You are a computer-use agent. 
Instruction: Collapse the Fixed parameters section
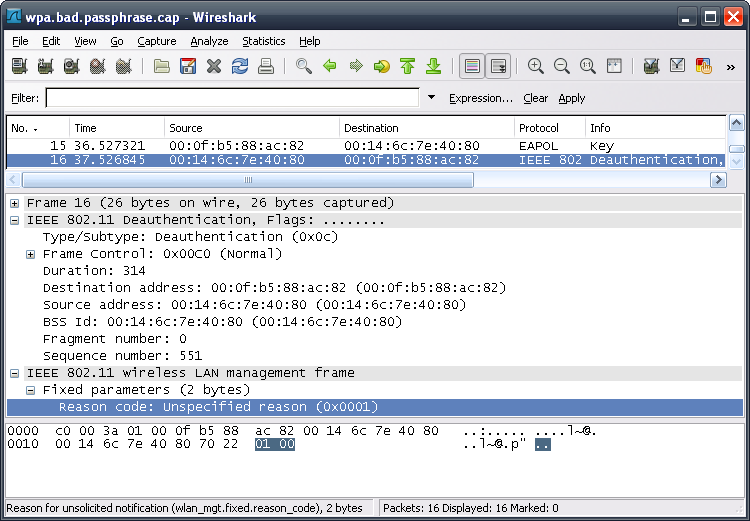[31, 390]
